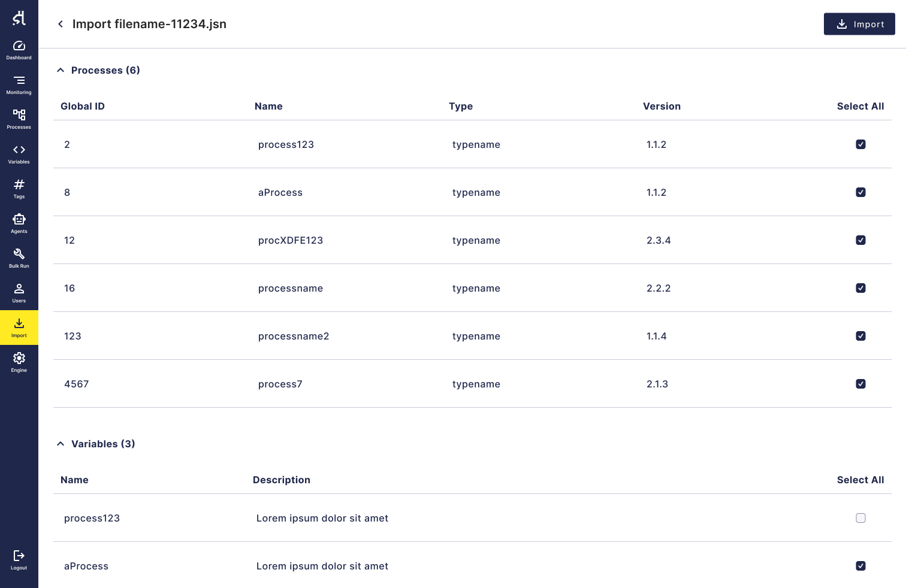Uncheck the aProcess row with Global ID 8
This screenshot has width=906, height=588.
tap(860, 192)
